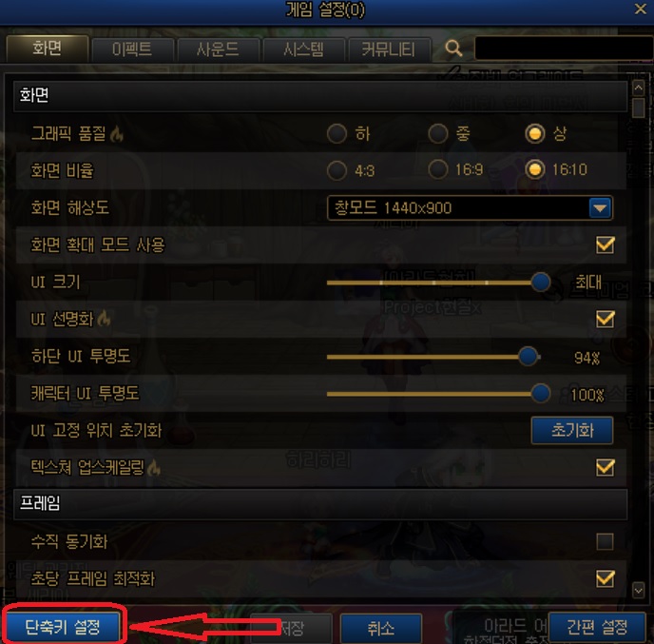This screenshot has width=654, height=644.
Task: Toggle 초당 프레임 최적화 checkbox
Action: pyautogui.click(x=605, y=579)
